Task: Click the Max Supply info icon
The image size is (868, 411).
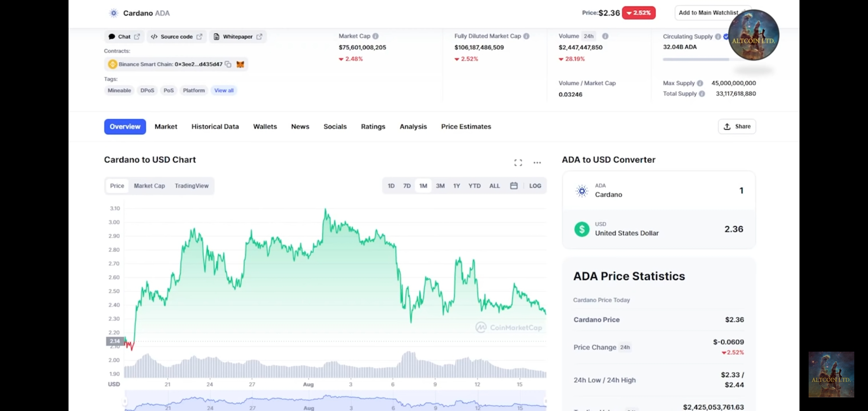Action: pos(700,83)
